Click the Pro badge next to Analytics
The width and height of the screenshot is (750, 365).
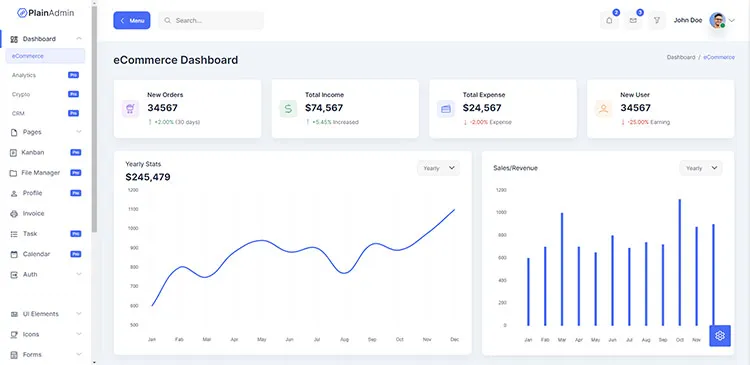[x=73, y=75]
